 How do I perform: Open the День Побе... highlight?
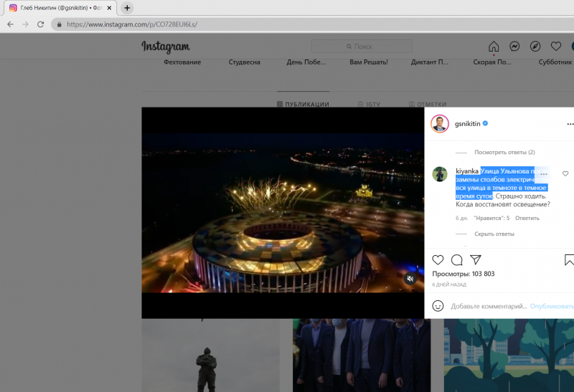point(306,62)
